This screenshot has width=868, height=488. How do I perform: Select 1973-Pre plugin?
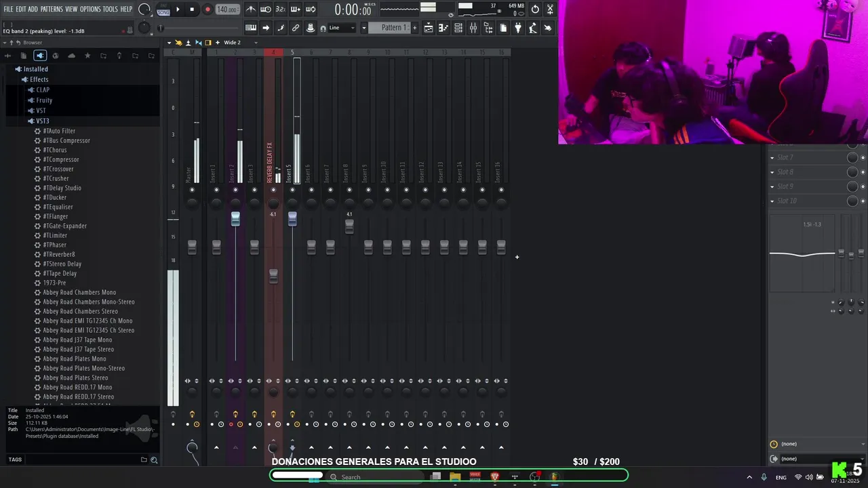54,283
